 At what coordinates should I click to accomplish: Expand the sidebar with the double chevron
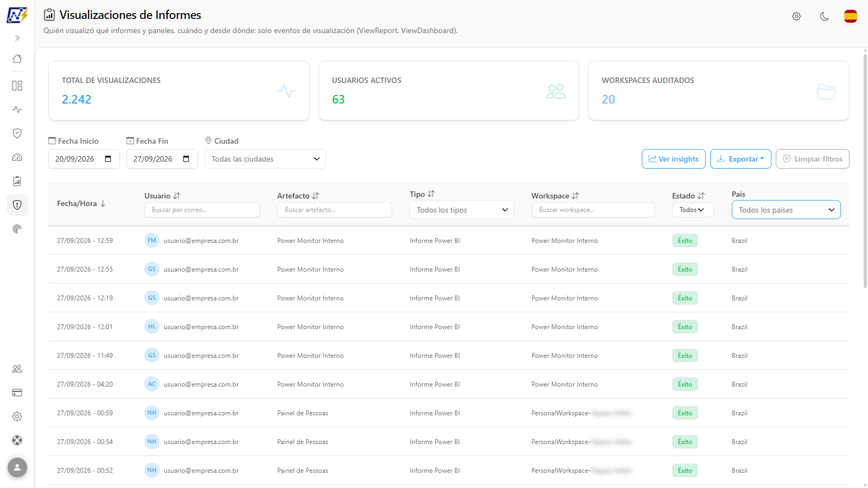point(17,38)
